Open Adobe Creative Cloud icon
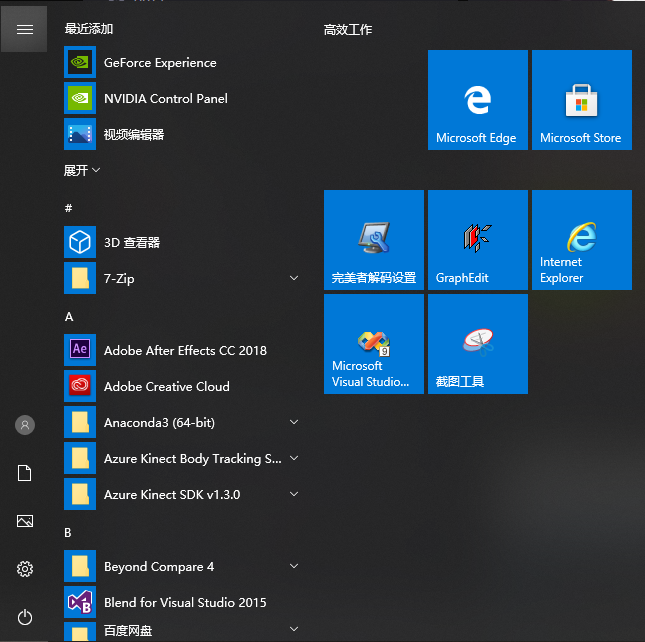Screen dimensions: 645x642 pyautogui.click(x=80, y=386)
